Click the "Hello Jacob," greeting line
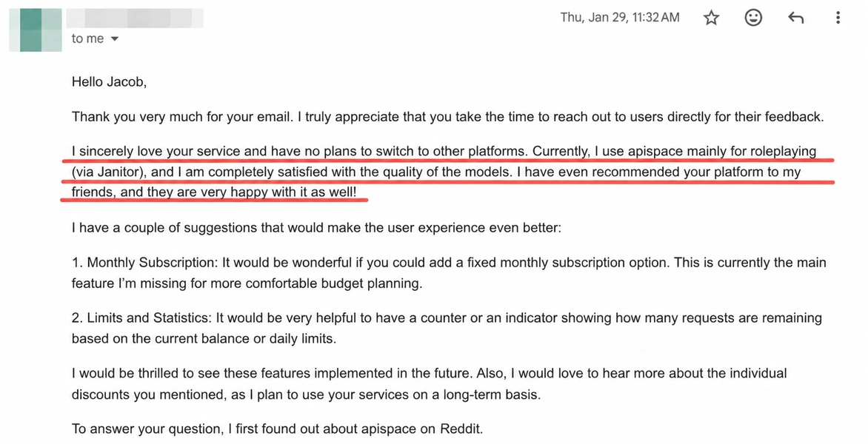This screenshot has width=868, height=444. (109, 82)
